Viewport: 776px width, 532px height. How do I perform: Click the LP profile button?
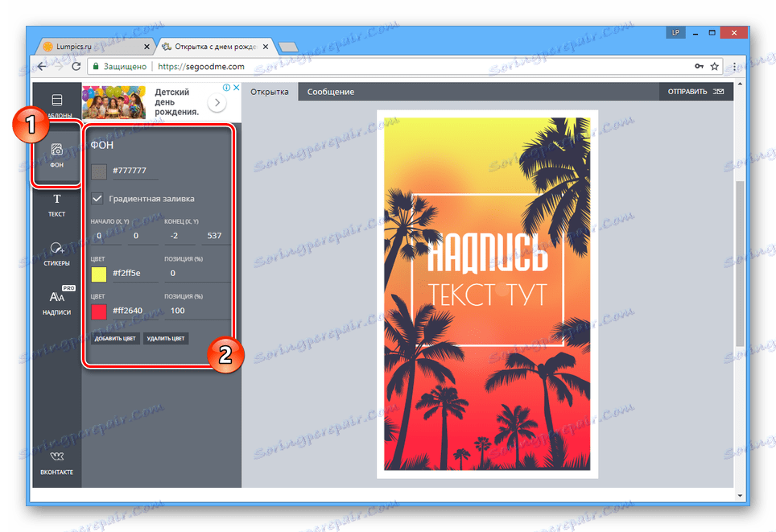675,33
